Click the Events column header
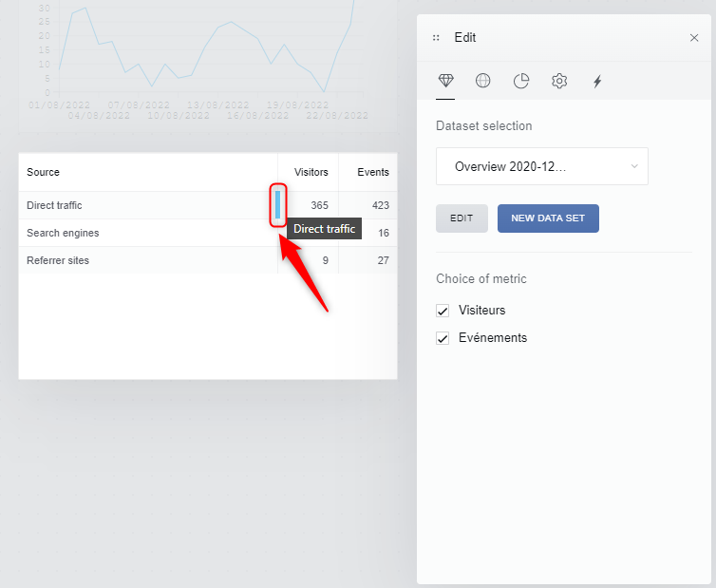716x588 pixels. (x=372, y=172)
